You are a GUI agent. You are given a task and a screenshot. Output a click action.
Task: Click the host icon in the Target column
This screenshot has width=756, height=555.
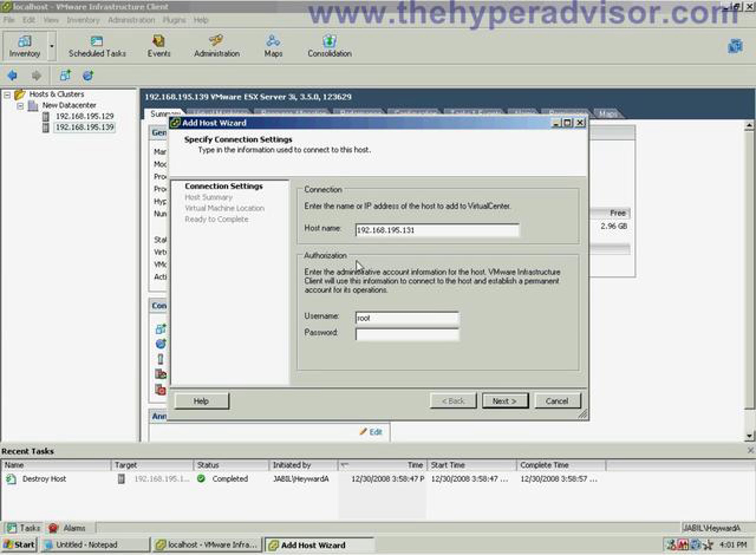121,479
